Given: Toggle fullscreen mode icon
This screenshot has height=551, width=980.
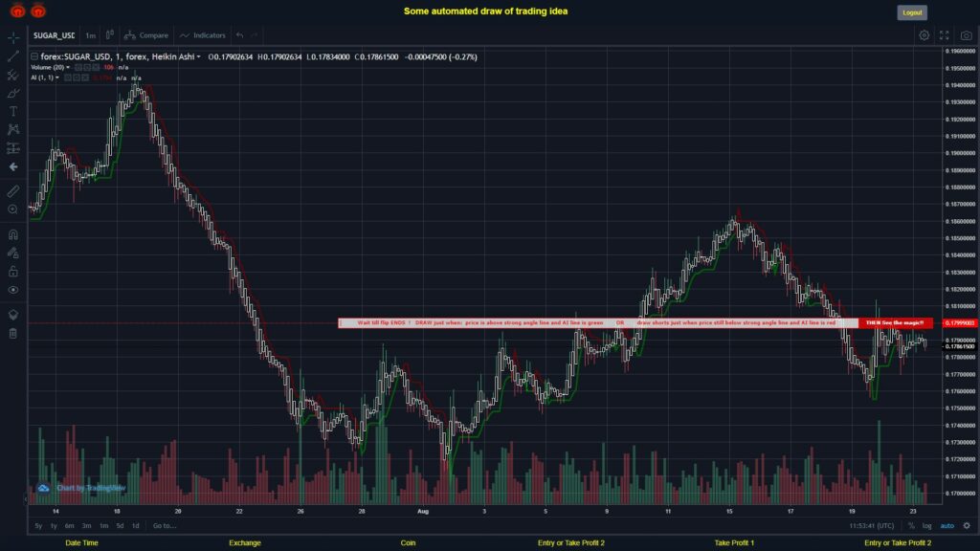Looking at the screenshot, I should (945, 35).
